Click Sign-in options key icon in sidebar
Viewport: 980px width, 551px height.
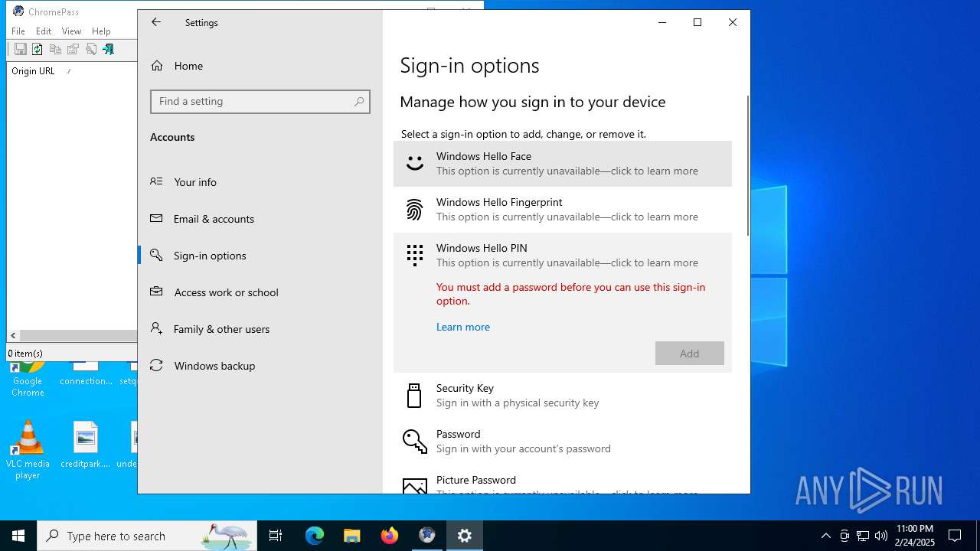coord(156,255)
